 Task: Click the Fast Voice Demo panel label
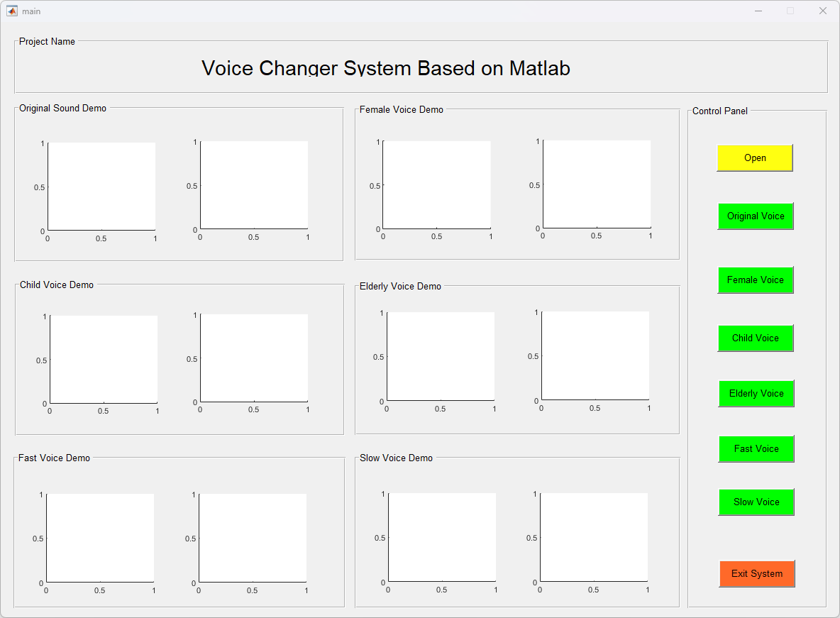(x=54, y=458)
